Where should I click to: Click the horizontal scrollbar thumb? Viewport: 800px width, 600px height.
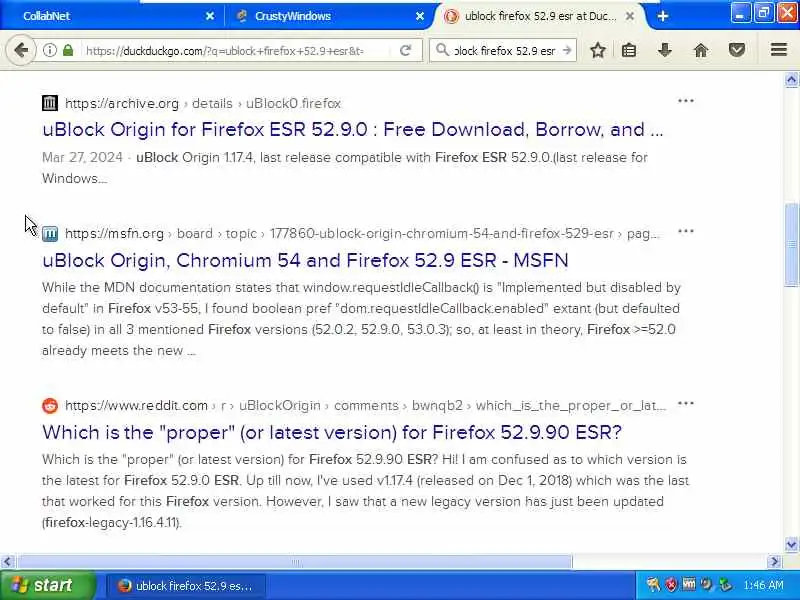tap(295, 562)
